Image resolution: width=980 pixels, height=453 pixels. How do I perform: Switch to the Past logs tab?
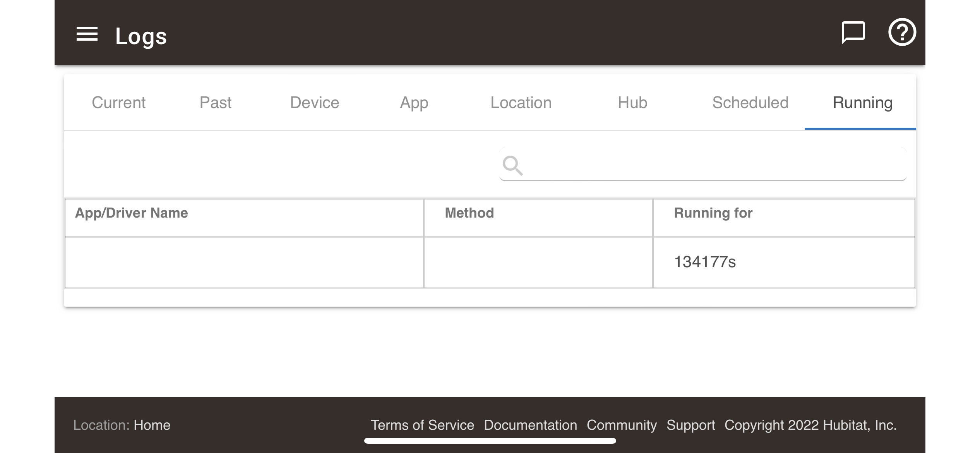[x=216, y=103]
